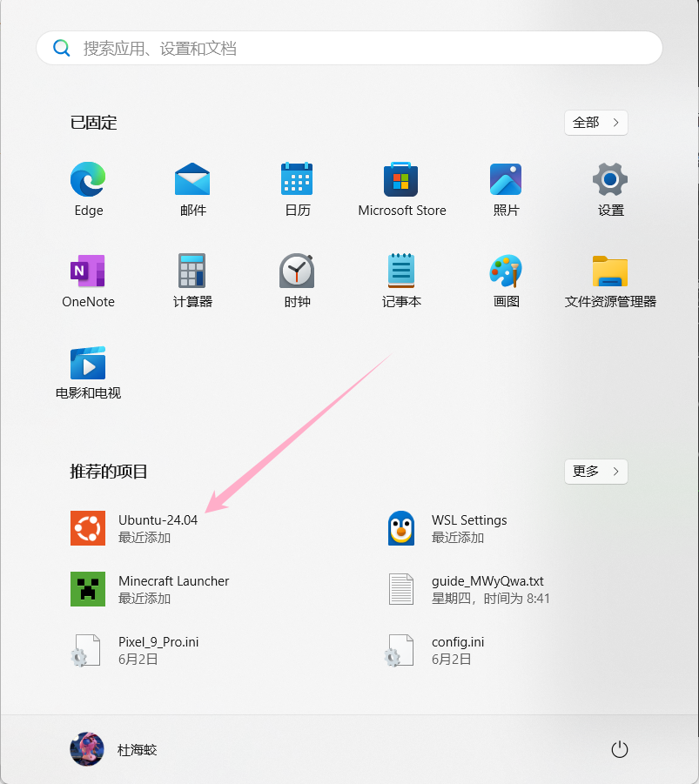Click the Pixel_9_Pro.ini file icon

(86, 651)
